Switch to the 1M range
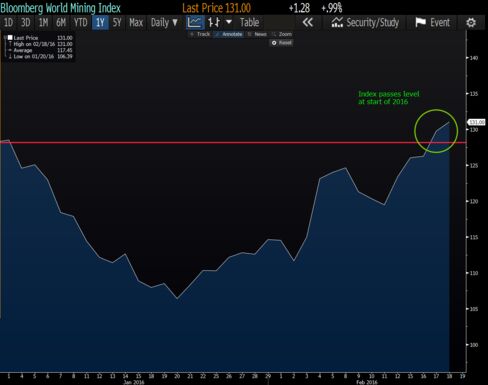The image size is (488, 385). tap(43, 23)
